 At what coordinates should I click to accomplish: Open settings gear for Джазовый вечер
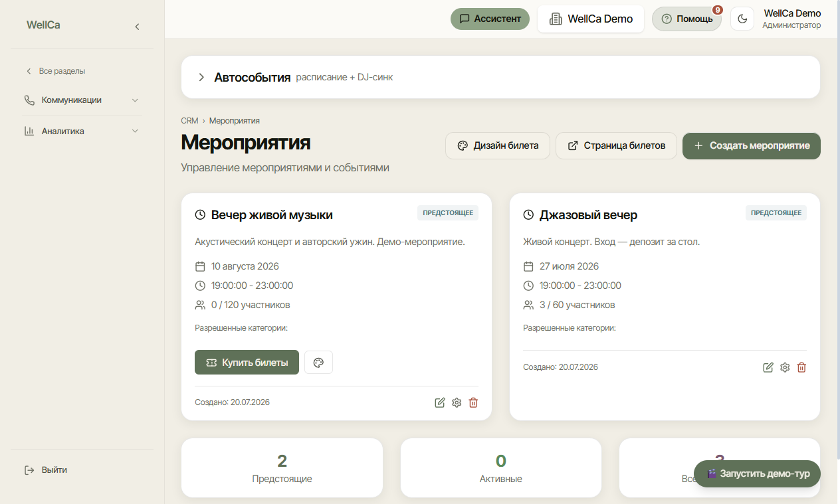coord(785,367)
